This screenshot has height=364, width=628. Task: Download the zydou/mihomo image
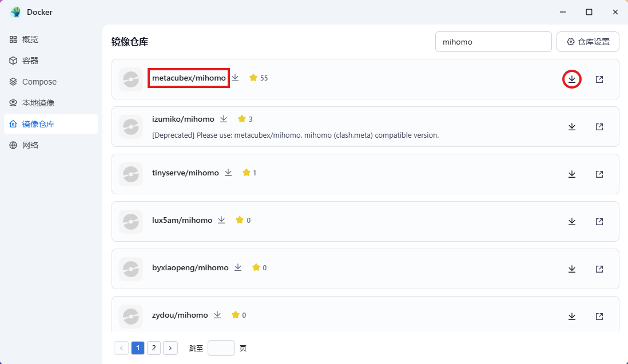tap(571, 317)
